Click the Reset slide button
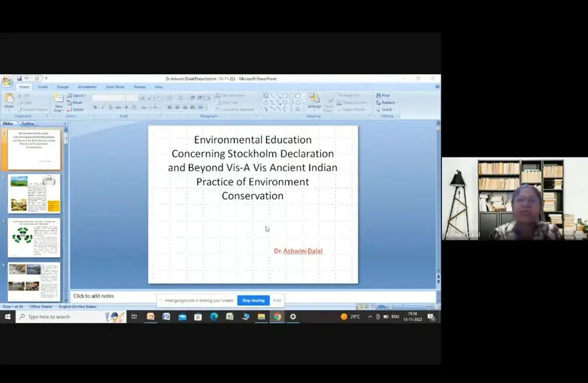Image resolution: width=588 pixels, height=383 pixels. coord(77,103)
